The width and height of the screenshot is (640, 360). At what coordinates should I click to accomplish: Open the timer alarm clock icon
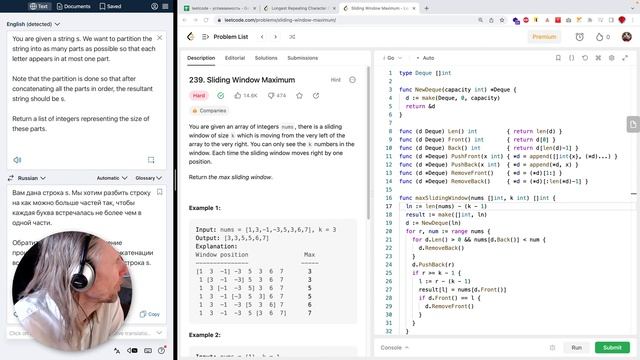tap(579, 37)
